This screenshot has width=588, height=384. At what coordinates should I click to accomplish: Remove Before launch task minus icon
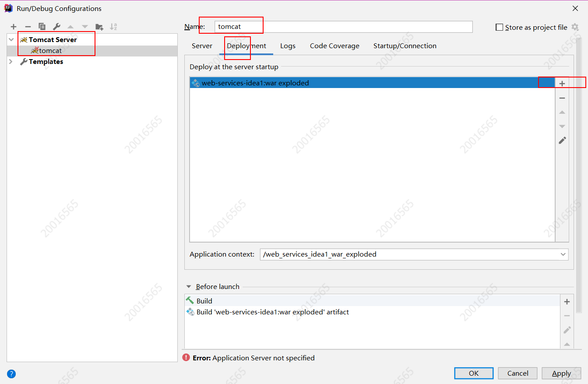point(567,316)
